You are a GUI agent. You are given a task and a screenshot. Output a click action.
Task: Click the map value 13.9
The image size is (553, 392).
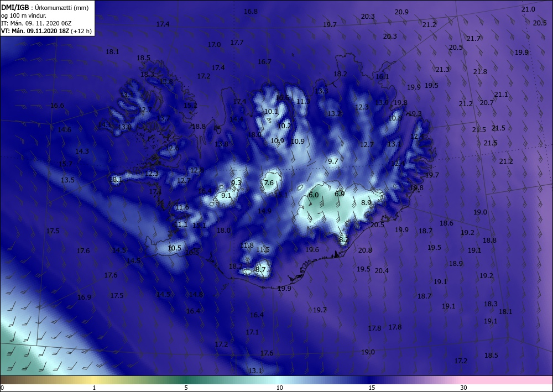coord(382,103)
